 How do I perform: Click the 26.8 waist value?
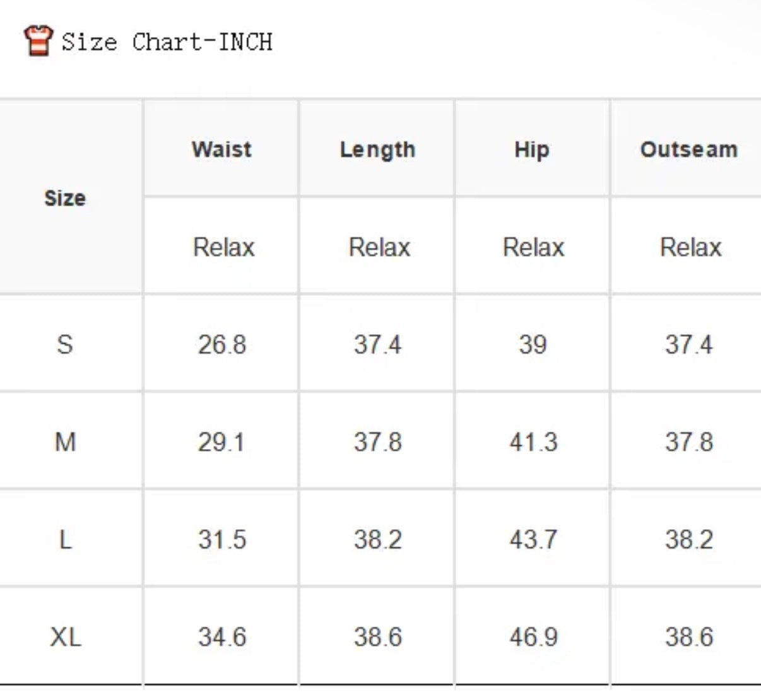pos(221,344)
